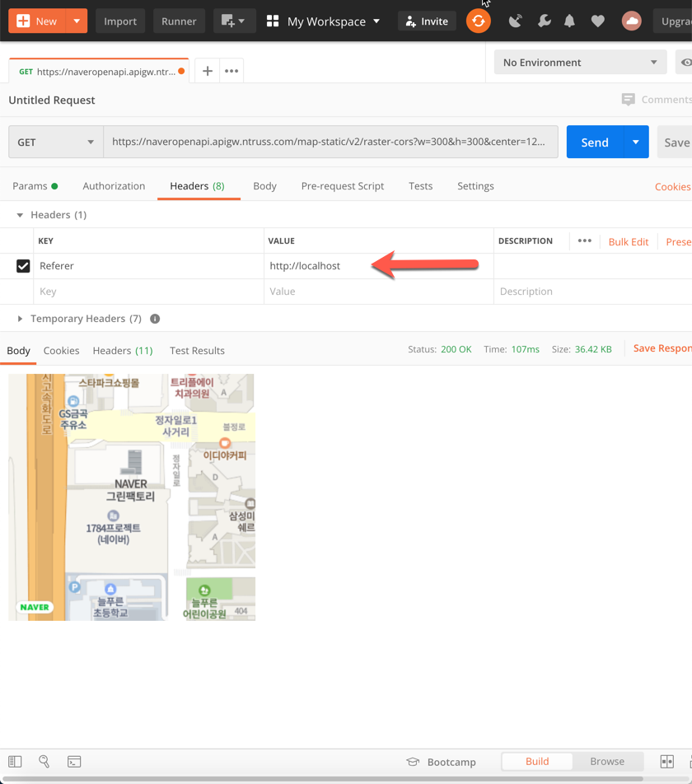Screen dimensions: 692x784
Task: Click the Import button
Action: pyautogui.click(x=120, y=21)
